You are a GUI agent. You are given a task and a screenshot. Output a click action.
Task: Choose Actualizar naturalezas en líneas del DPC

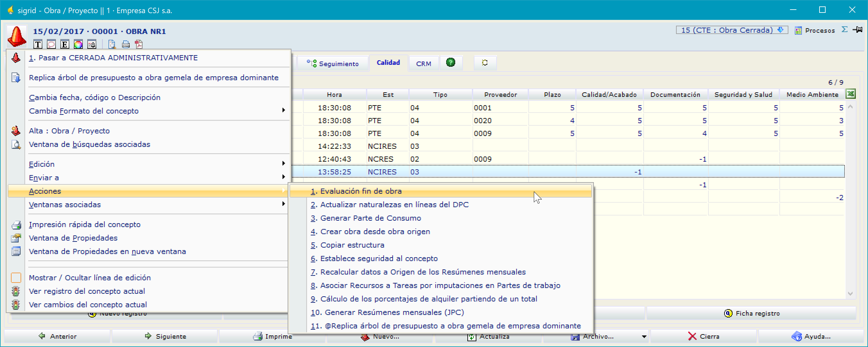(441, 205)
